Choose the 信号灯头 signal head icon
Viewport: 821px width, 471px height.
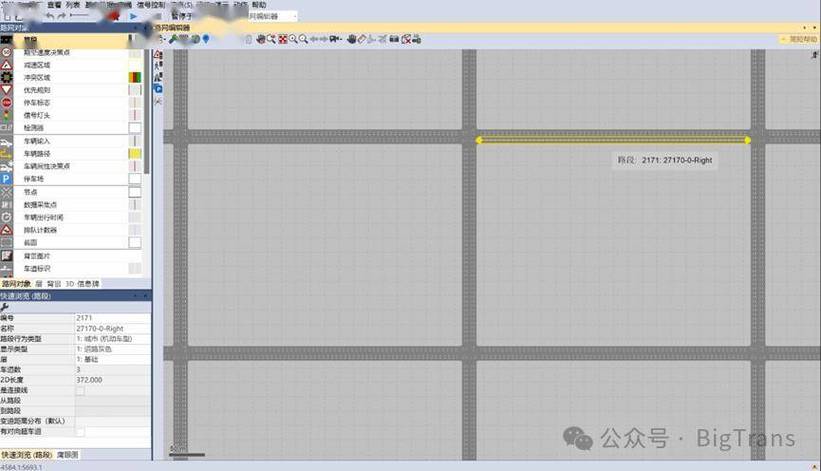pos(7,116)
